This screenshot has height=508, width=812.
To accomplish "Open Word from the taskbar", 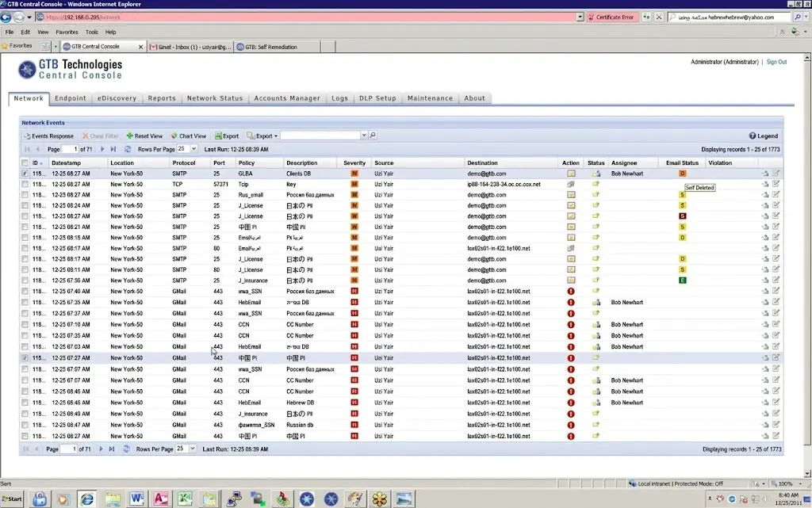I will pyautogui.click(x=136, y=498).
